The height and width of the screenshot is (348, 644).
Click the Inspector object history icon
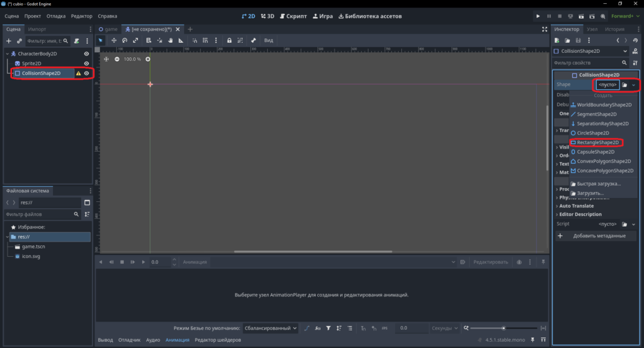click(635, 40)
